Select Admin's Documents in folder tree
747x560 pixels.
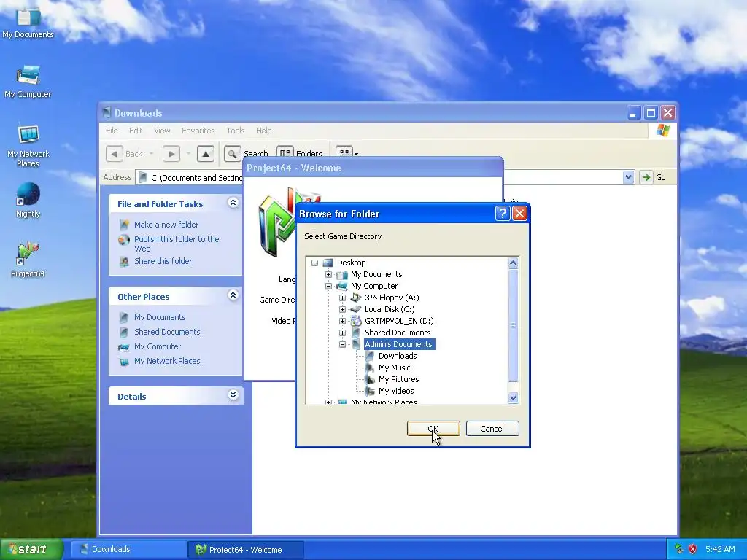point(399,344)
